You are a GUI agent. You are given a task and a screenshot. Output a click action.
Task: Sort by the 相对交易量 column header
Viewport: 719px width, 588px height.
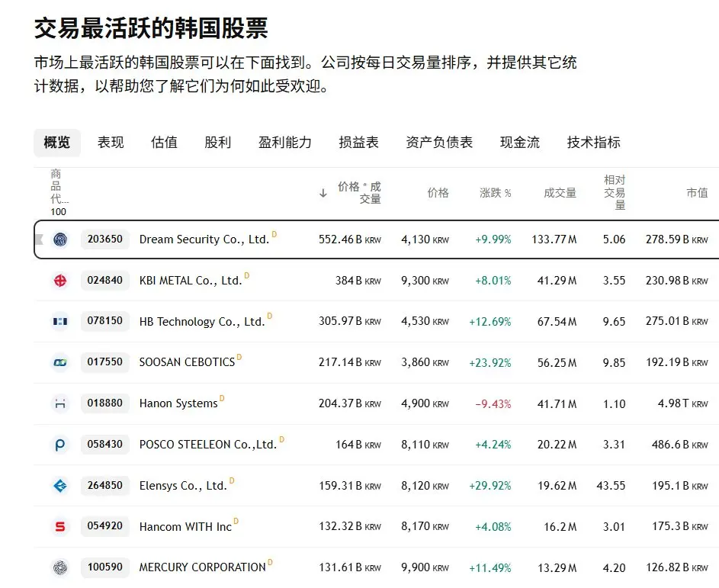click(615, 193)
